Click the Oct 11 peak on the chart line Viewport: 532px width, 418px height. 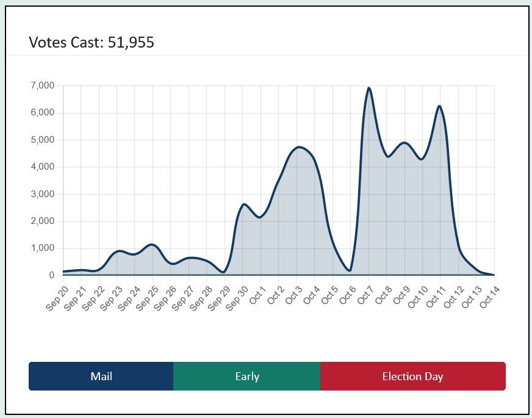440,106
